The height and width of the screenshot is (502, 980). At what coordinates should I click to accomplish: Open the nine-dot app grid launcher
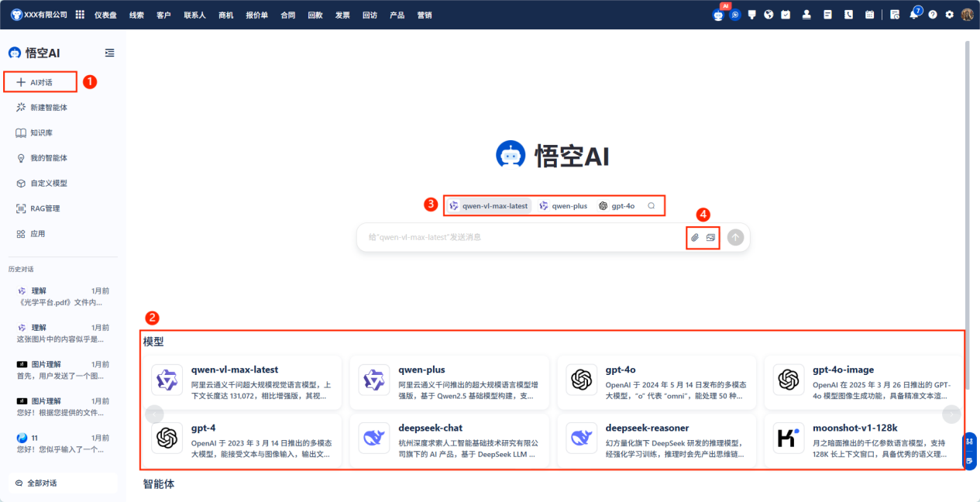click(80, 15)
